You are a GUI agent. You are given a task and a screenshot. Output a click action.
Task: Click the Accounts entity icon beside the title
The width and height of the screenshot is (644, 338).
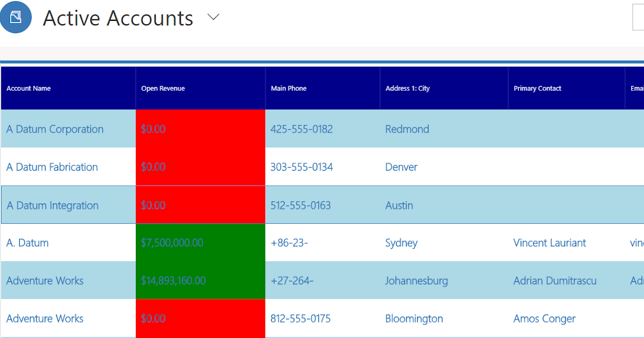coord(16,17)
